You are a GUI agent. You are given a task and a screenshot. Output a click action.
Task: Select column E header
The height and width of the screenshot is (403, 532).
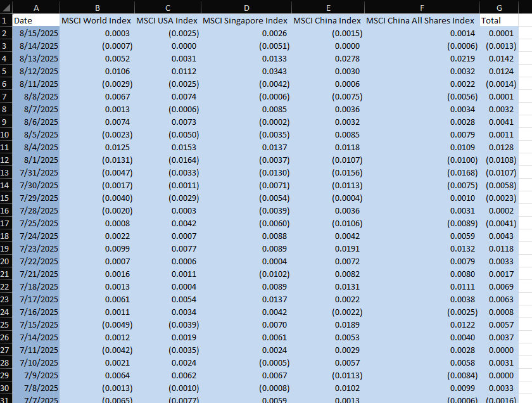click(328, 8)
